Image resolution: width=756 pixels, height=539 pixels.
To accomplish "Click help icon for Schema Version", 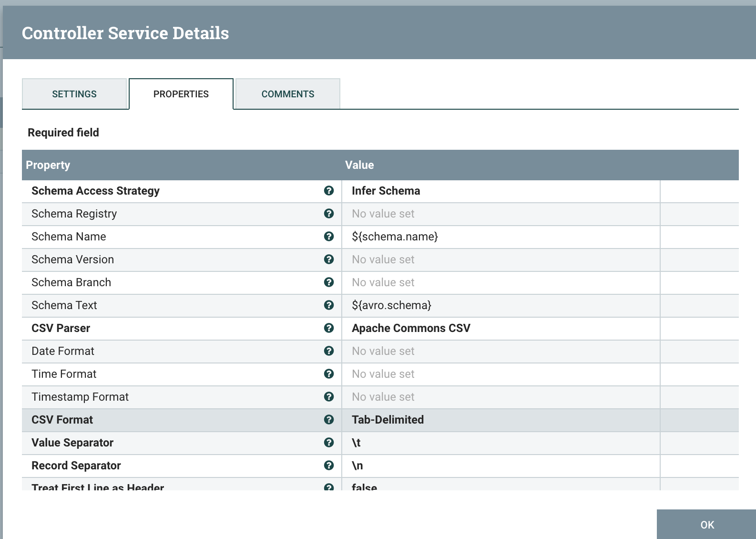I will 328,259.
